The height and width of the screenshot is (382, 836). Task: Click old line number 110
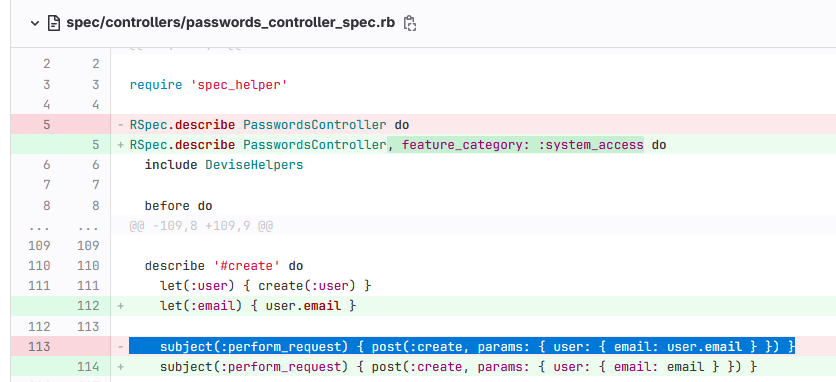click(x=39, y=266)
